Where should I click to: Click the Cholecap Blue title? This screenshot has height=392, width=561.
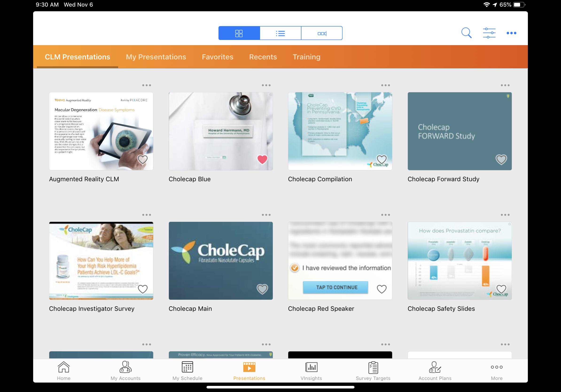click(x=189, y=179)
